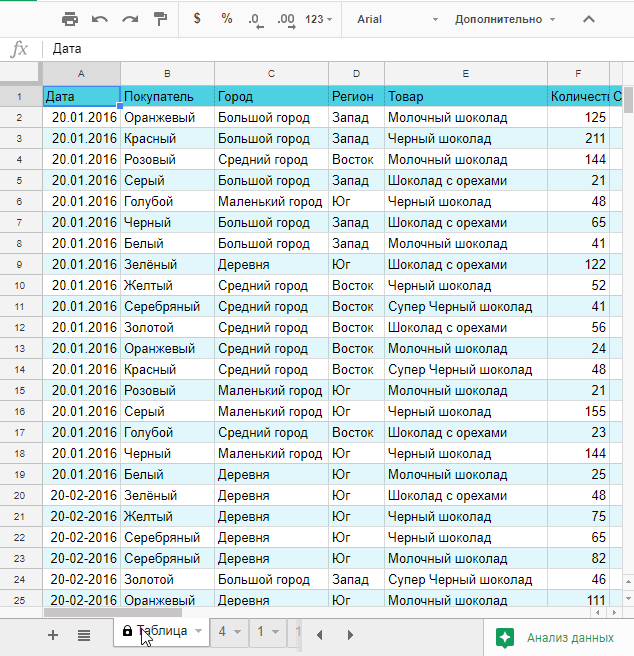Click the Анализ данных button
The image size is (634, 656).
(558, 637)
